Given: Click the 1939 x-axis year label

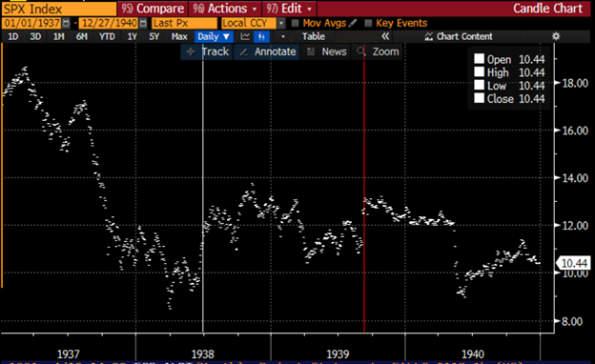Looking at the screenshot, I should click(x=338, y=354).
